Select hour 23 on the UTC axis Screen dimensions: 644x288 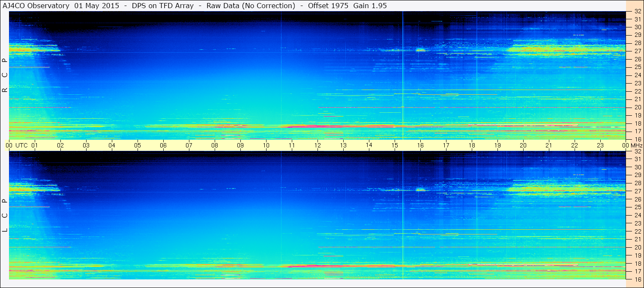coord(600,145)
